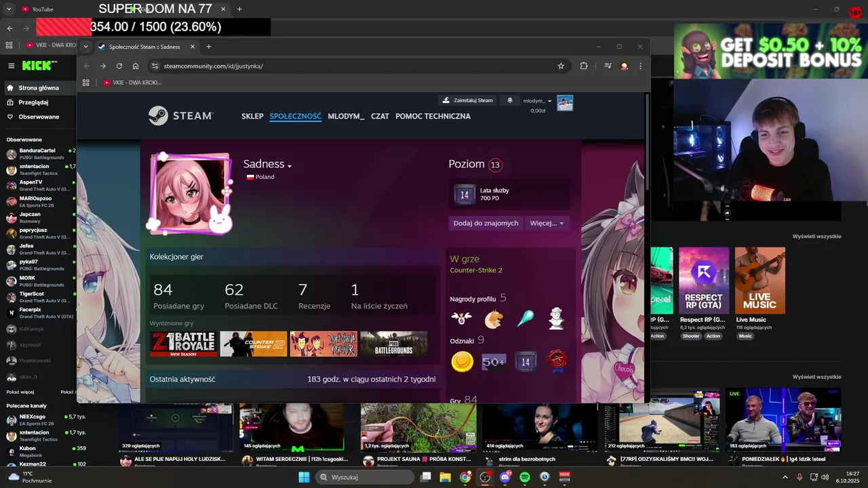
Task: Open the mlodym_ account dropdown
Action: 538,101
